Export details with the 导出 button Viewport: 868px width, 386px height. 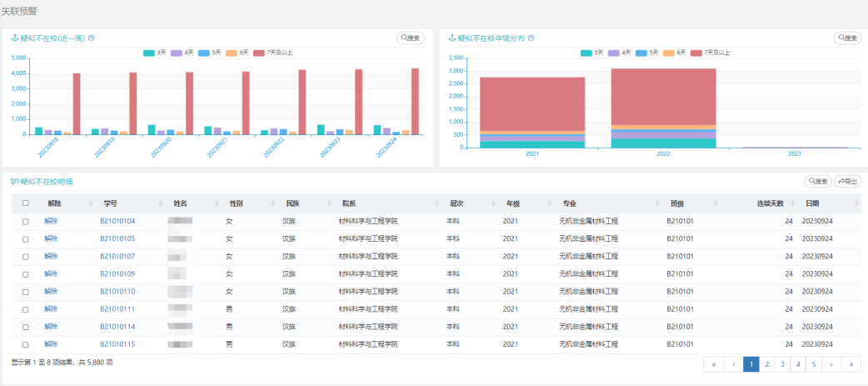point(848,181)
